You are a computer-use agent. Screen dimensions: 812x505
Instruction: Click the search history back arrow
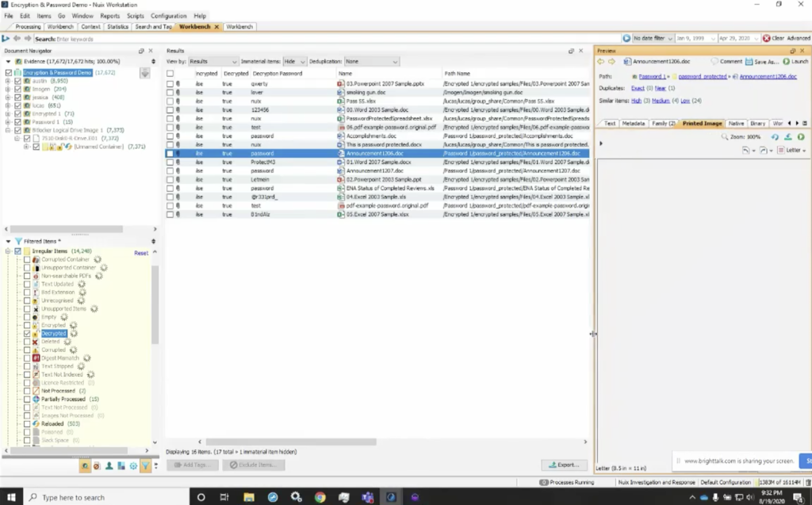coord(17,38)
